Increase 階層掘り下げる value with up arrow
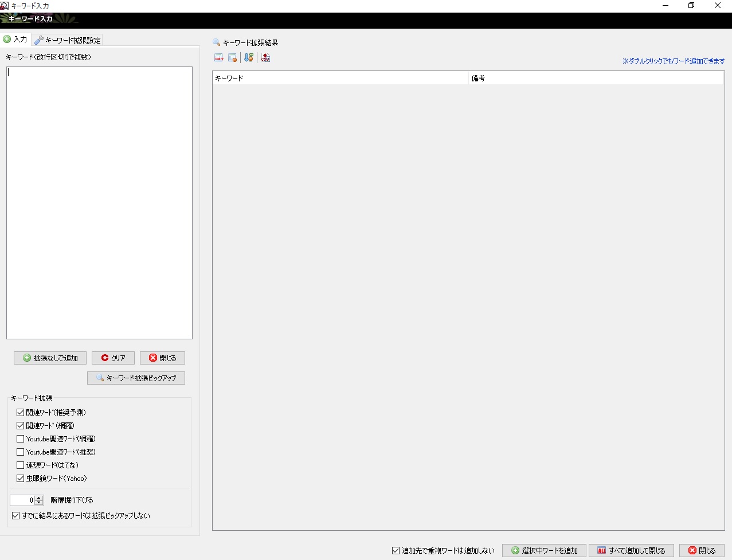Viewport: 732px width, 560px height. [39, 498]
